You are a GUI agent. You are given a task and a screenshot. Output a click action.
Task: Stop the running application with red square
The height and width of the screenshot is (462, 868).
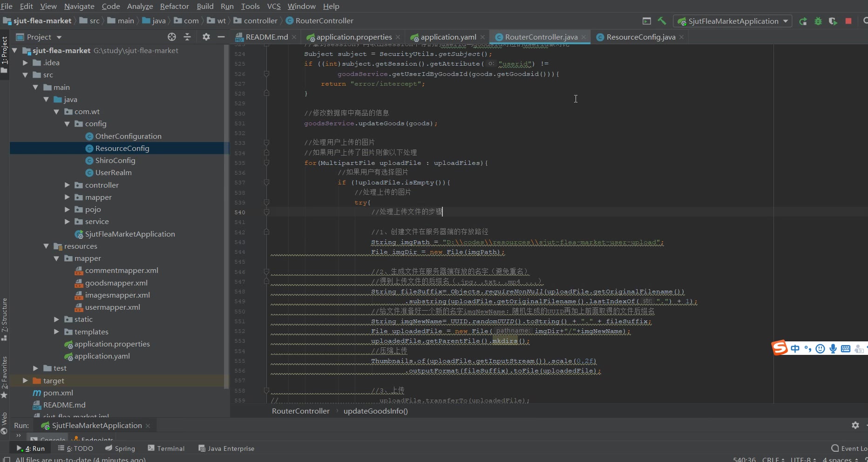pyautogui.click(x=848, y=21)
